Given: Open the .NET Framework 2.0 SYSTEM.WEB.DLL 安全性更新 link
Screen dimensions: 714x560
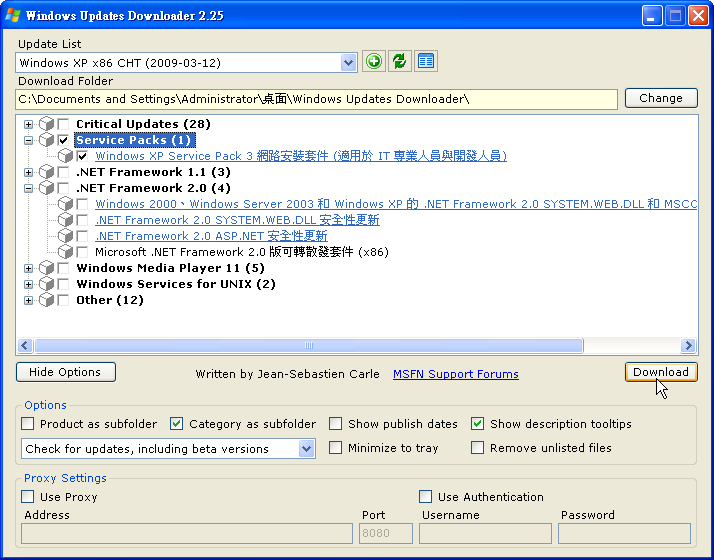Looking at the screenshot, I should pos(237,220).
